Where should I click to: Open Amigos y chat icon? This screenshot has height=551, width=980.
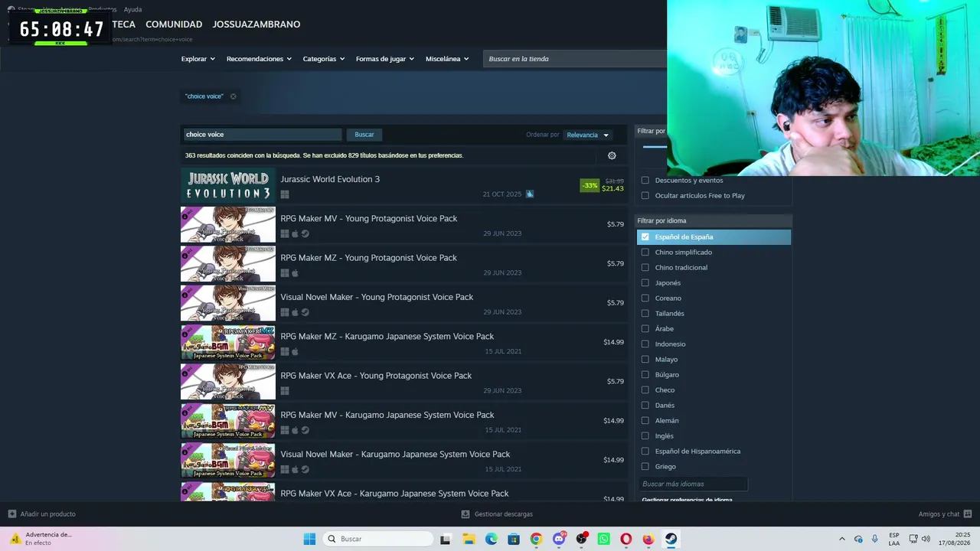(968, 514)
